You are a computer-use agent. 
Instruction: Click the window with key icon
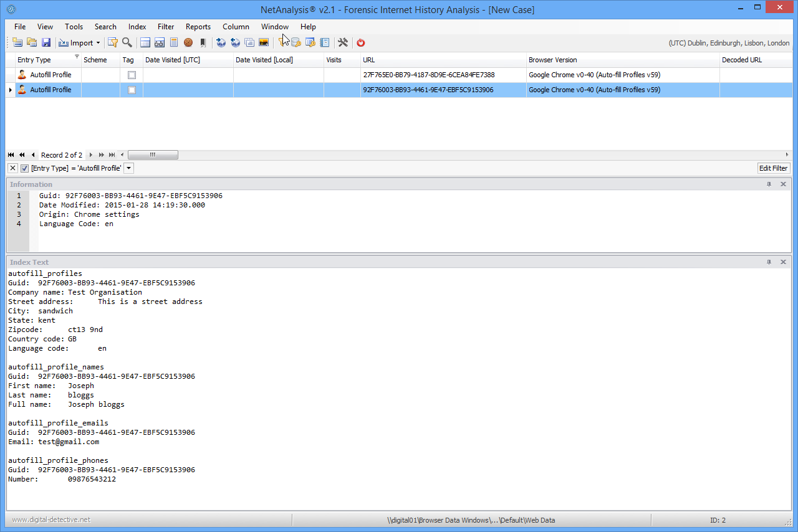pyautogui.click(x=310, y=42)
